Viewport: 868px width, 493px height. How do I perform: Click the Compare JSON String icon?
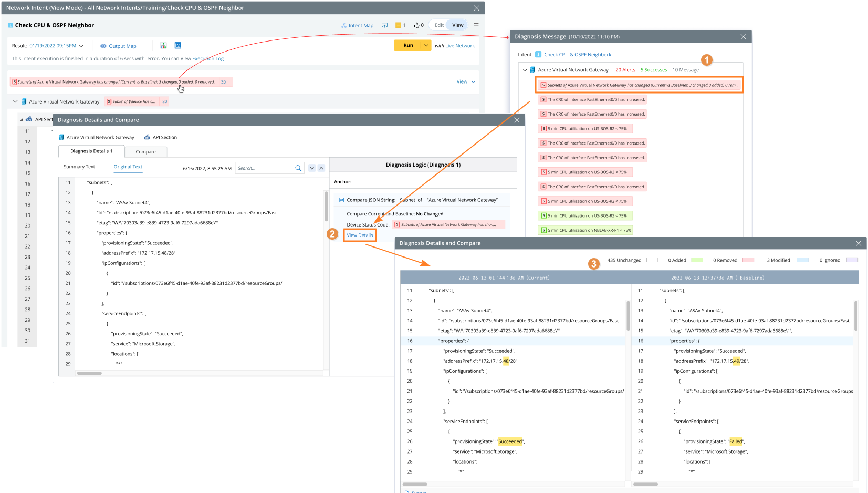[341, 200]
